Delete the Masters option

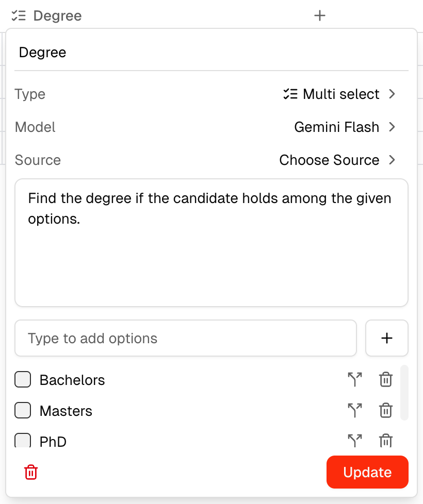385,411
